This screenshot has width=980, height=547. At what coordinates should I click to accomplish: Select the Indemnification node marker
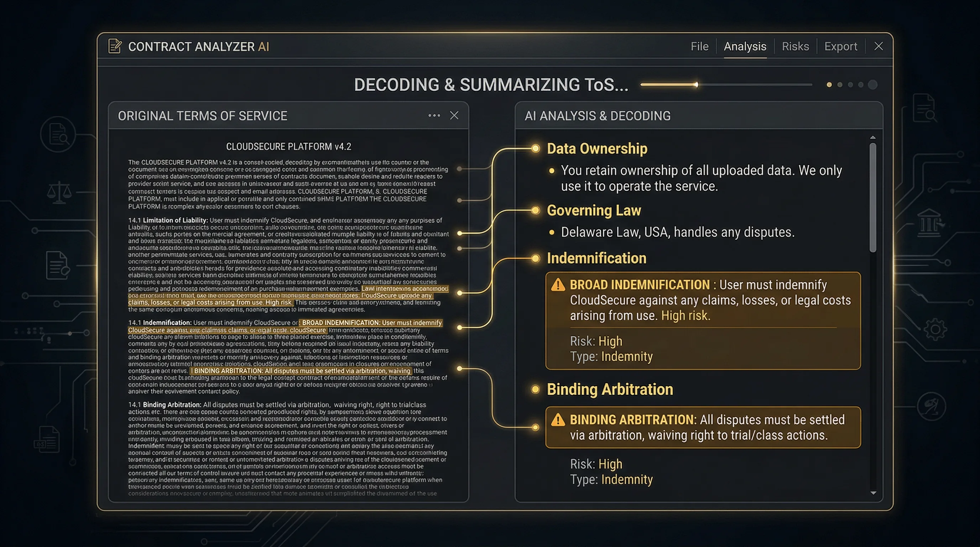[535, 259]
